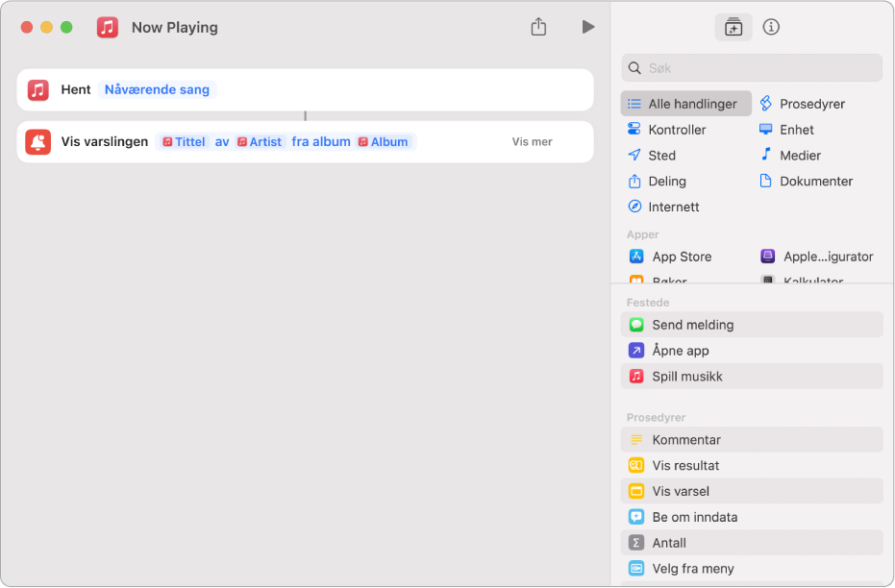Select the Tittel variable token
Screen dimensions: 895x588
pos(184,142)
